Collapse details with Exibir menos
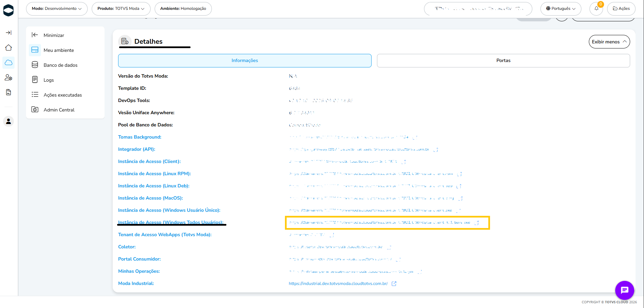 [x=609, y=42]
